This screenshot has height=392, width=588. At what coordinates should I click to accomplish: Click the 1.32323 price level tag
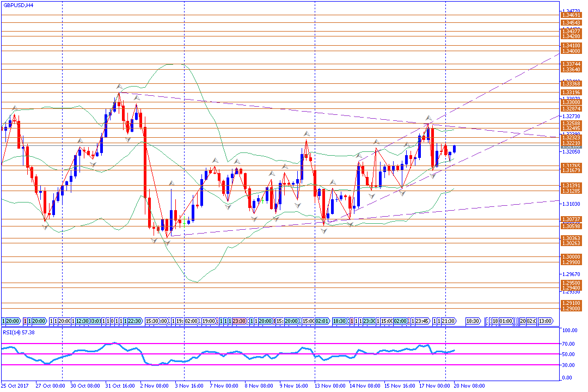click(x=571, y=138)
